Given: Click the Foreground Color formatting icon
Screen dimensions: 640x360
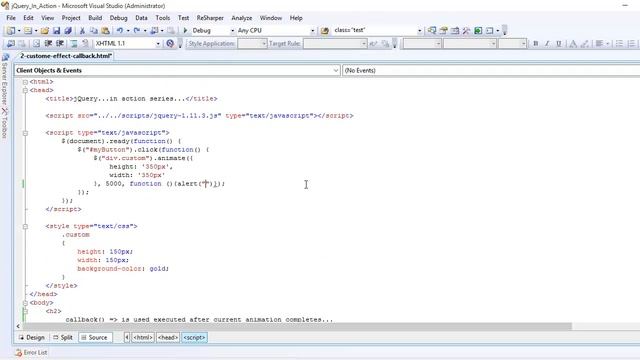Looking at the screenshot, I should pyautogui.click(x=573, y=43).
